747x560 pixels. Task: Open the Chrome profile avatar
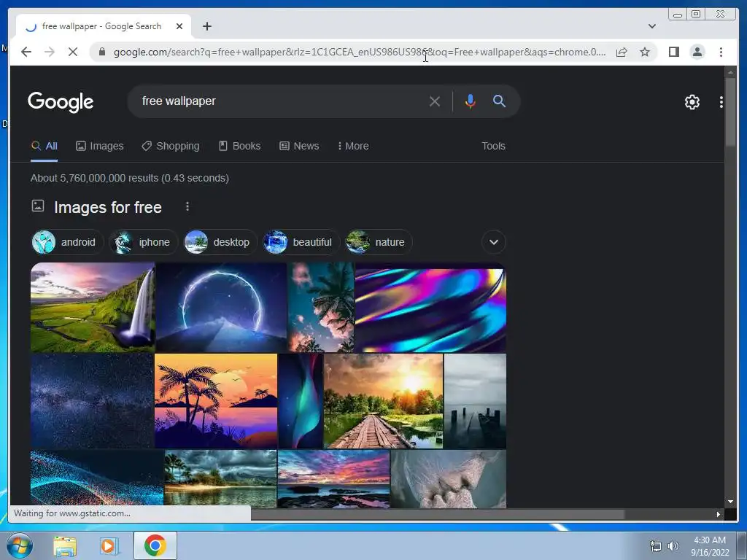coord(697,52)
